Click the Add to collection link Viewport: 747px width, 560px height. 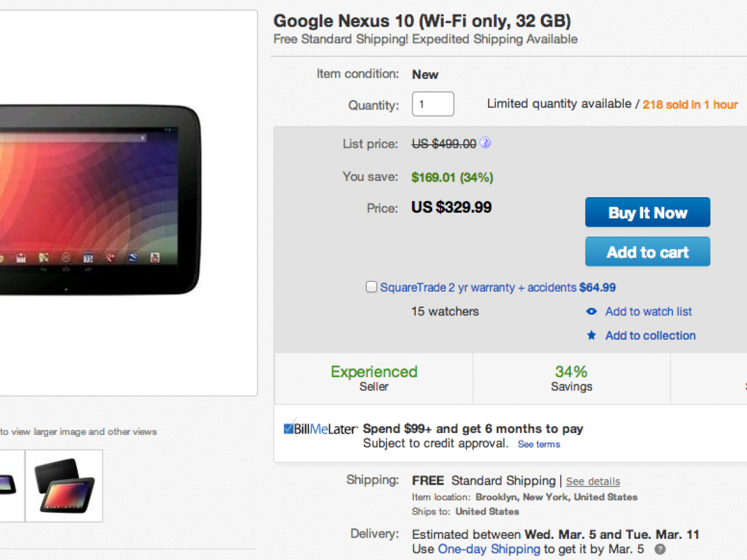pyautogui.click(x=651, y=335)
